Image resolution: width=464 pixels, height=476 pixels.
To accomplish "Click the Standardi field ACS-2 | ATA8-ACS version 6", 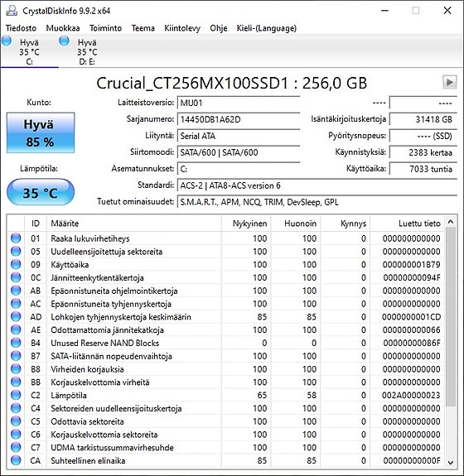I will coord(317,185).
